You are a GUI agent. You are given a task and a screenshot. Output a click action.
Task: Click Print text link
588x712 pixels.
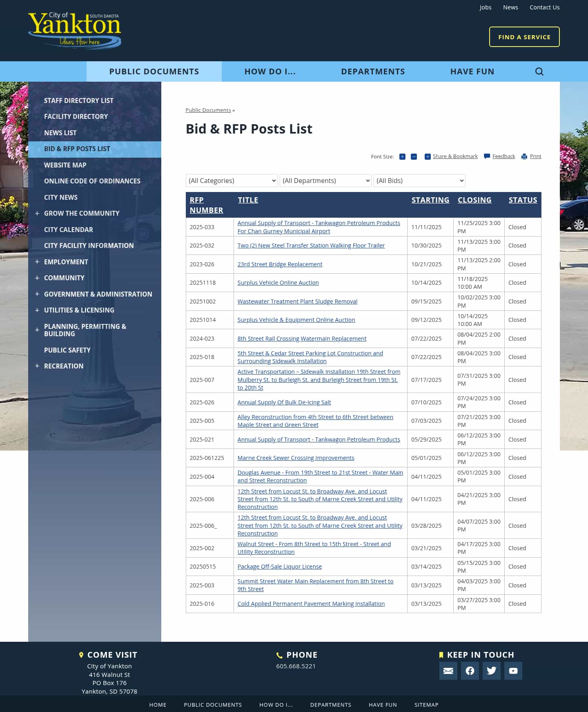(535, 156)
